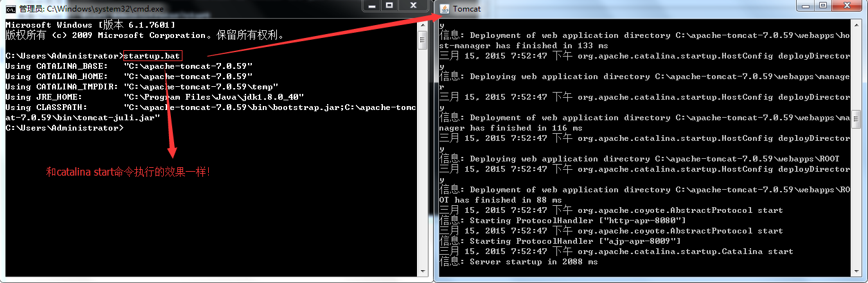868x283 pixels.
Task: Click the Deployment line ending "webapps\RO"
Action: 644,190
